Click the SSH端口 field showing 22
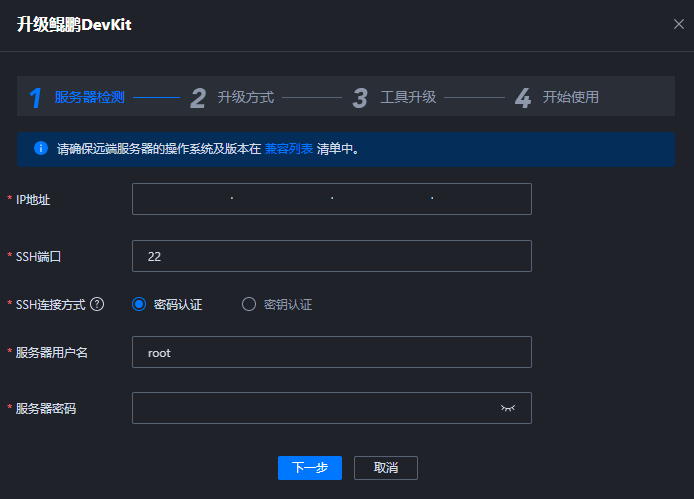 332,256
